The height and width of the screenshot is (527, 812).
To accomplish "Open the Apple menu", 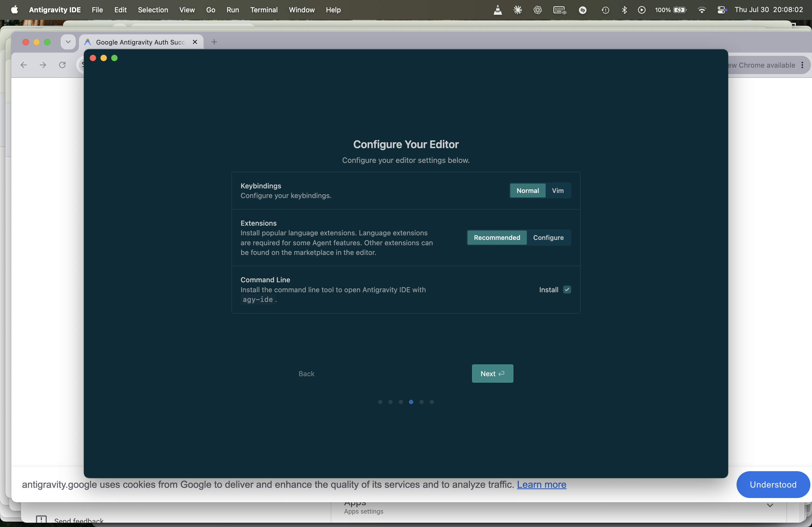I will point(14,10).
